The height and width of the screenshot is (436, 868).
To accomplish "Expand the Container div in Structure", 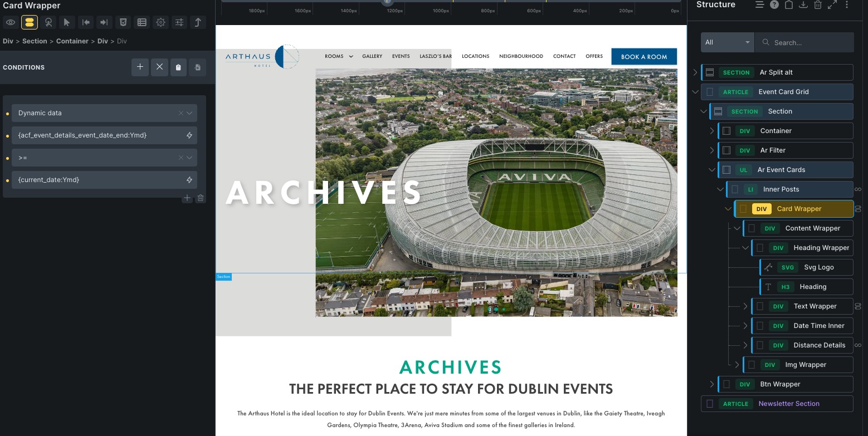I will (712, 131).
